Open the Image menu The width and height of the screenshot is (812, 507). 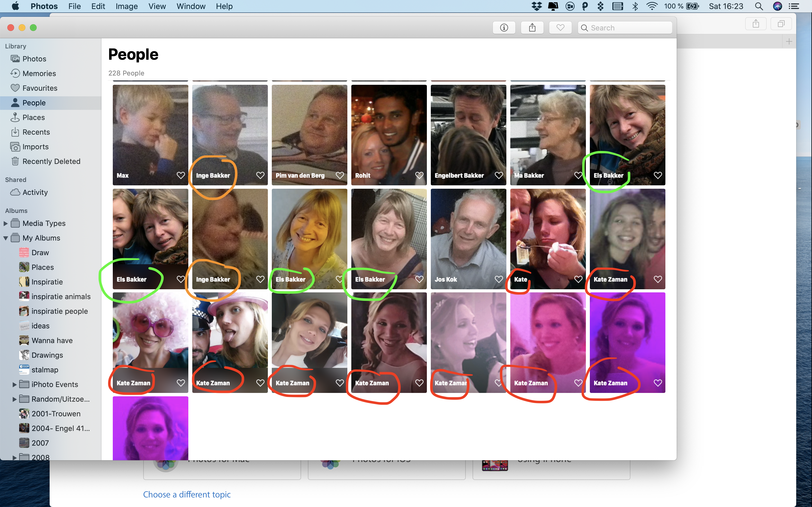click(127, 6)
